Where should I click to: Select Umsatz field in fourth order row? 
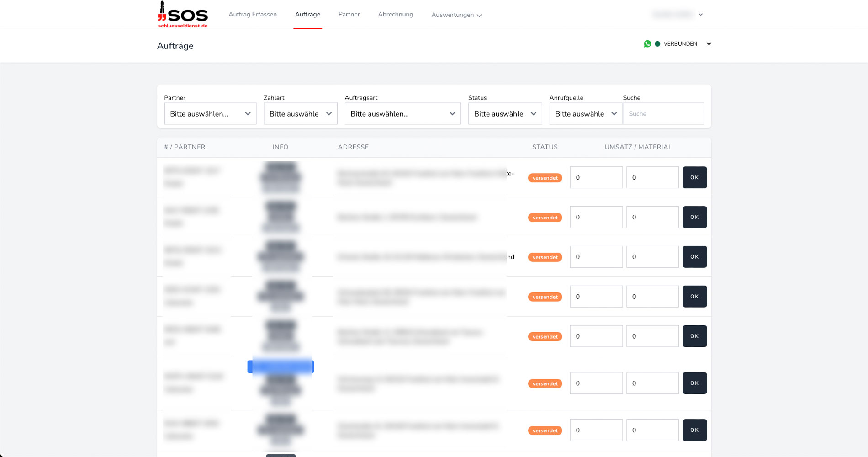pos(596,297)
